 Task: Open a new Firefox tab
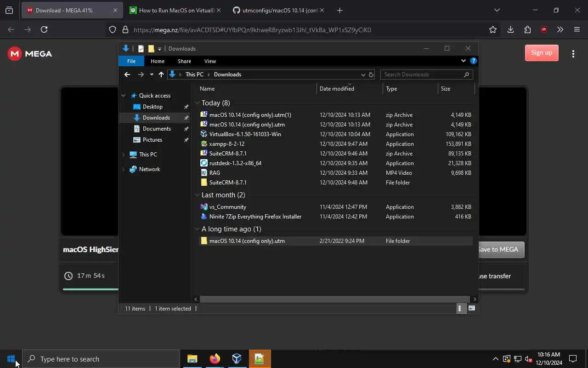tap(339, 10)
